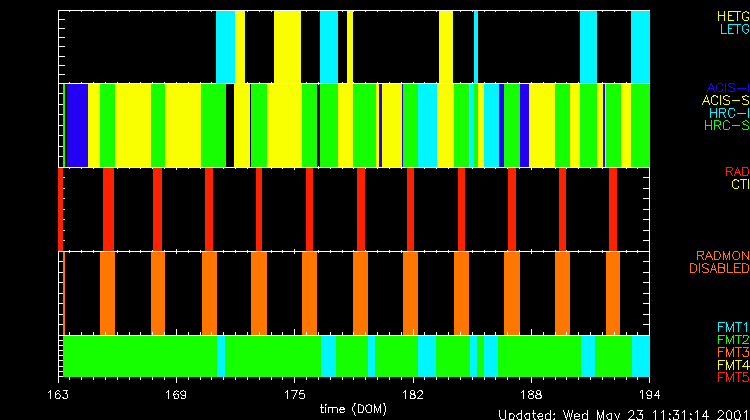Click the 175 tick label on time axis

[x=294, y=395]
